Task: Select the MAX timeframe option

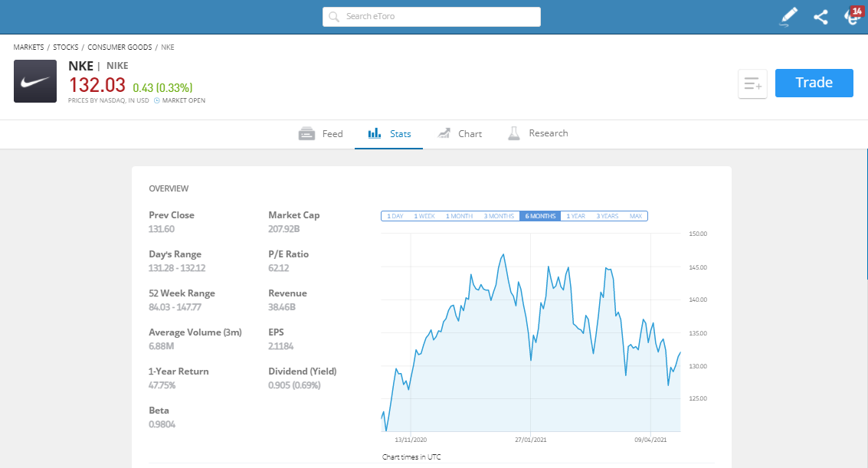Action: tap(636, 216)
